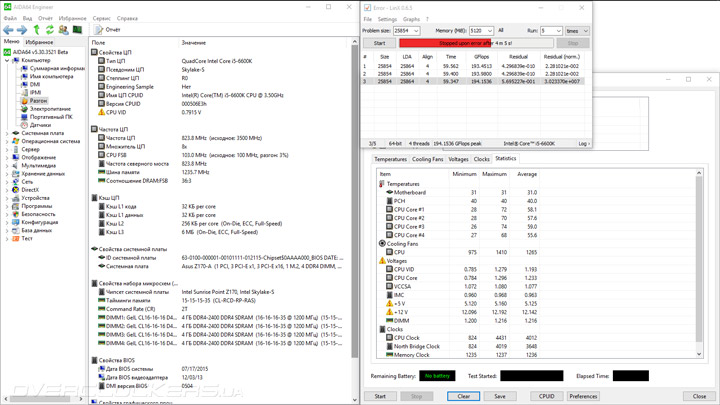Click the red LinX progress bar

pyautogui.click(x=476, y=43)
